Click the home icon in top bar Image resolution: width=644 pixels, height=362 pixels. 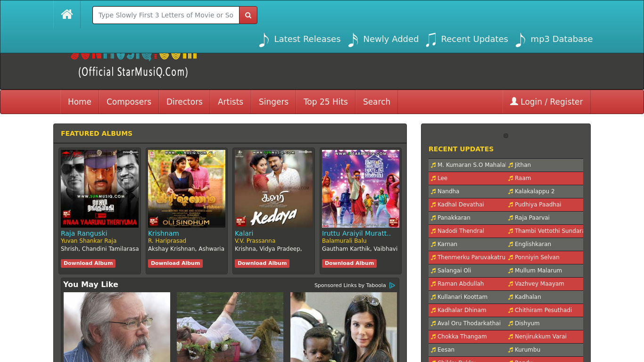click(x=67, y=15)
